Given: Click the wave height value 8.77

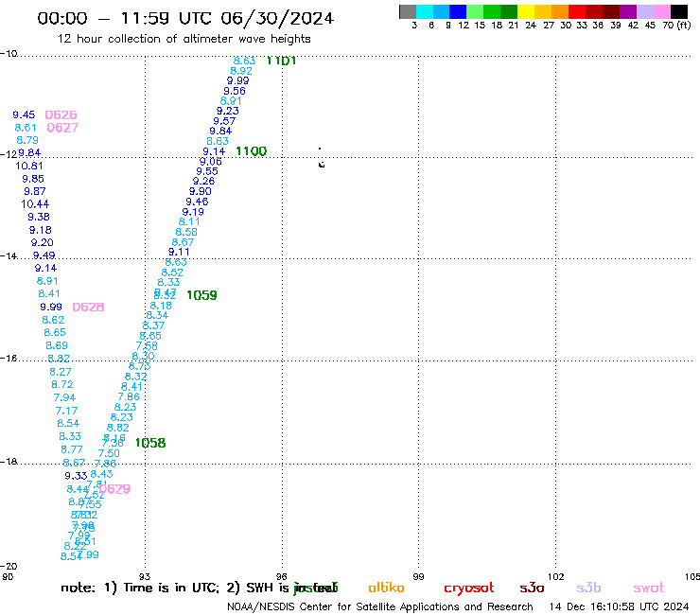Looking at the screenshot, I should [72, 449].
